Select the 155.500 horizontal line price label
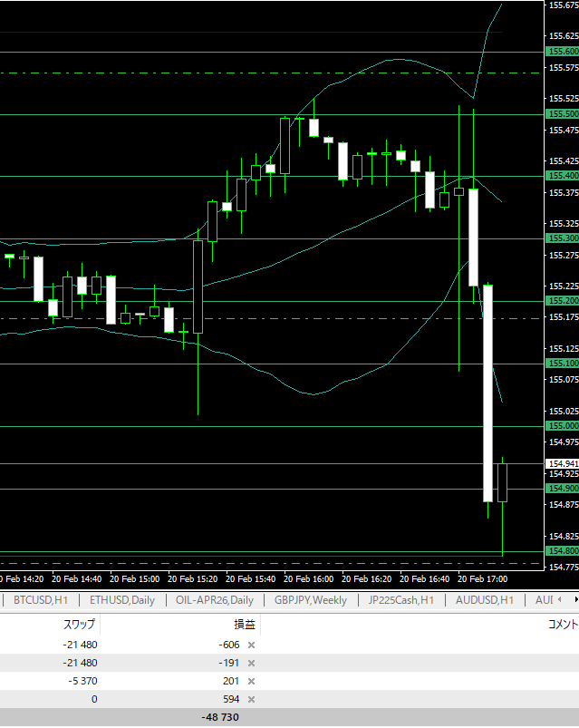Viewport: 579px width, 728px height. [563, 114]
